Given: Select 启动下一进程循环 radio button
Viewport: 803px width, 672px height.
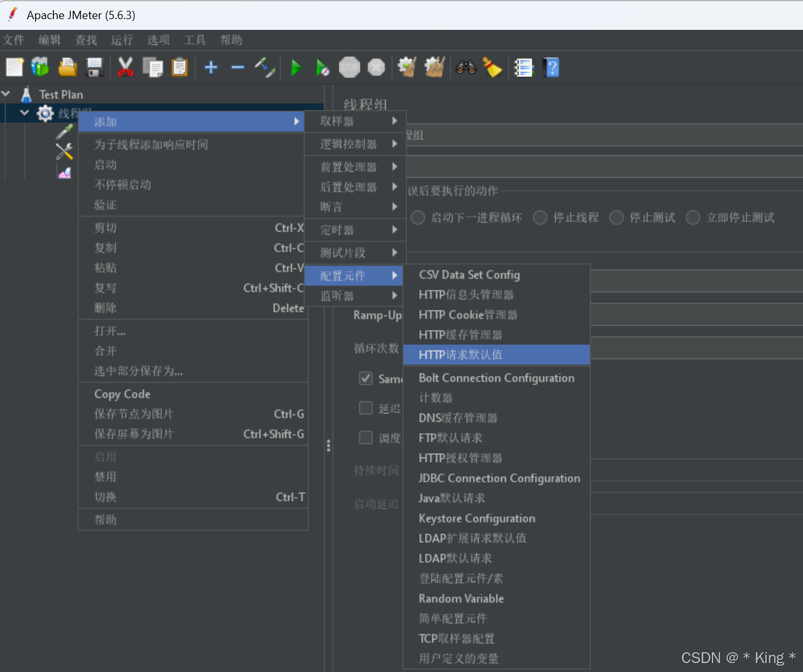Looking at the screenshot, I should [418, 218].
